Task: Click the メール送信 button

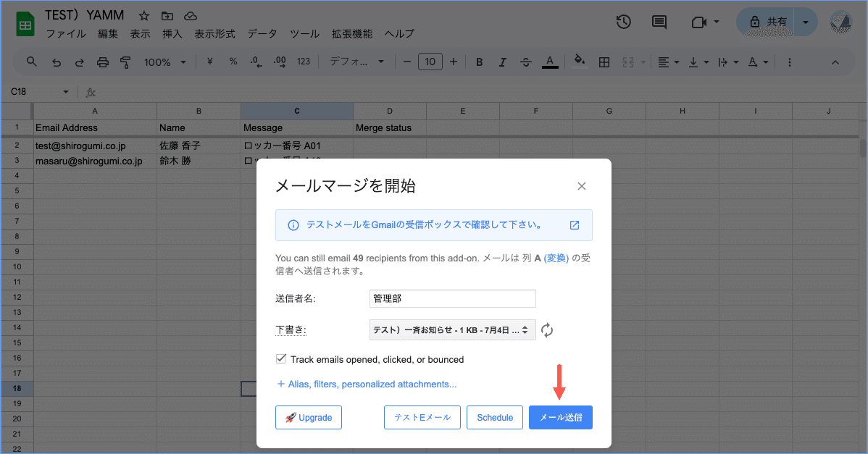Action: pos(561,418)
